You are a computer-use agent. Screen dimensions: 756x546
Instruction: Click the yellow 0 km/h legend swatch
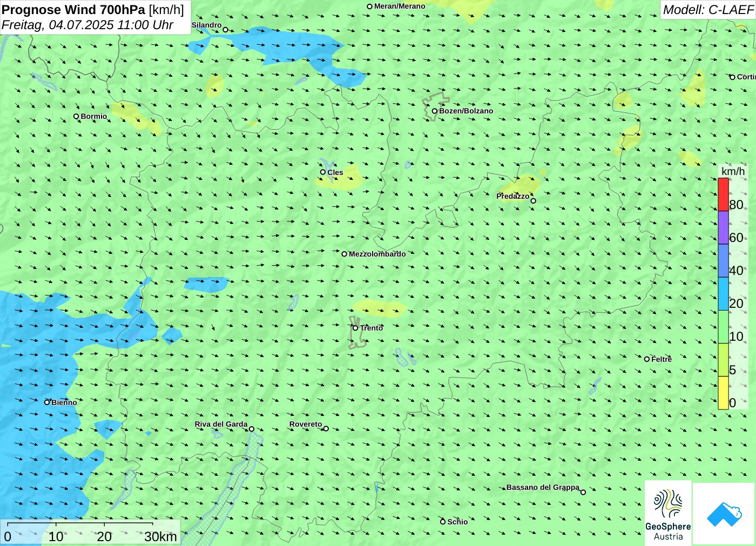point(723,393)
